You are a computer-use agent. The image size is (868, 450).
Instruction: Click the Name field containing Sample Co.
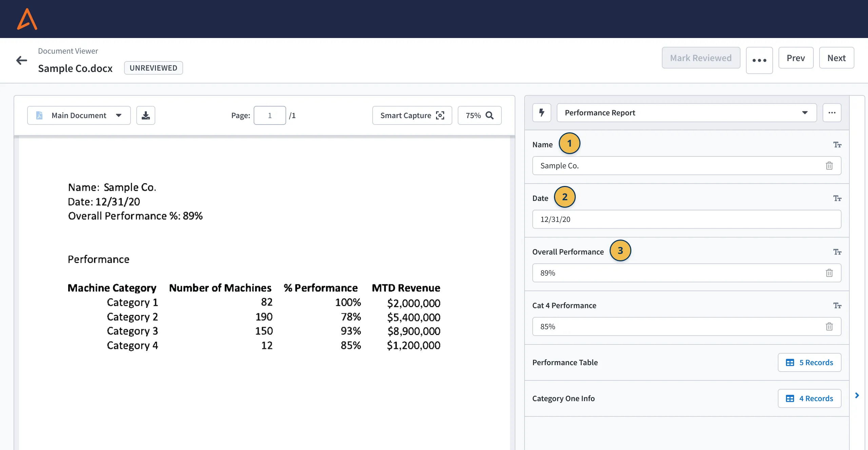point(687,166)
